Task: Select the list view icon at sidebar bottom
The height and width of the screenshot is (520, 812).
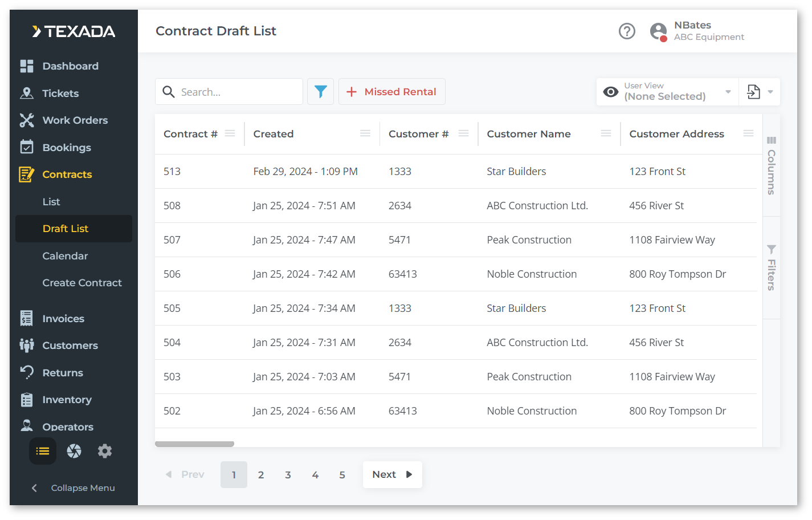Action: click(x=43, y=451)
